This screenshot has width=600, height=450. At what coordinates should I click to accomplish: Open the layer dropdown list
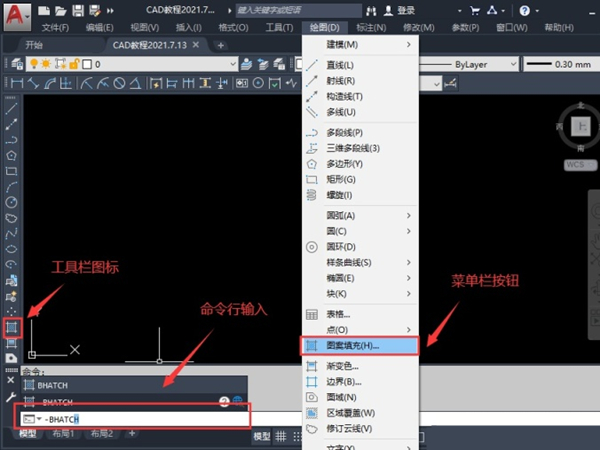click(231, 65)
